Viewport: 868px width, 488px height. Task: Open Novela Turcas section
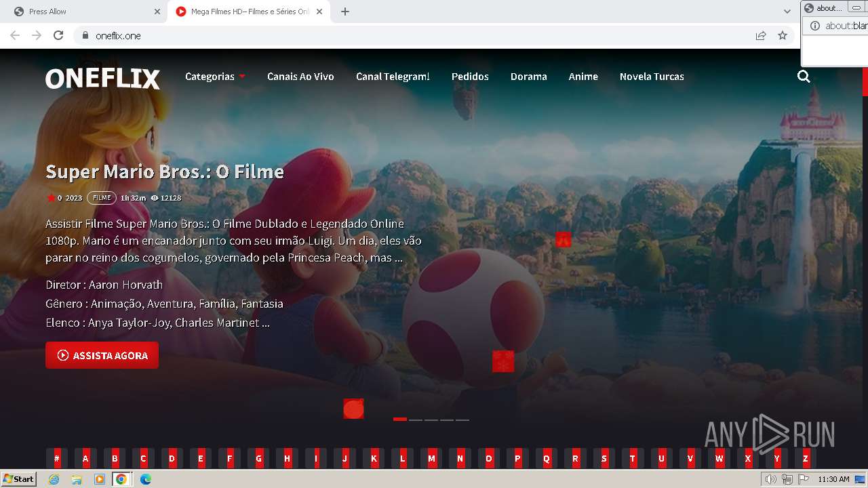coord(652,77)
